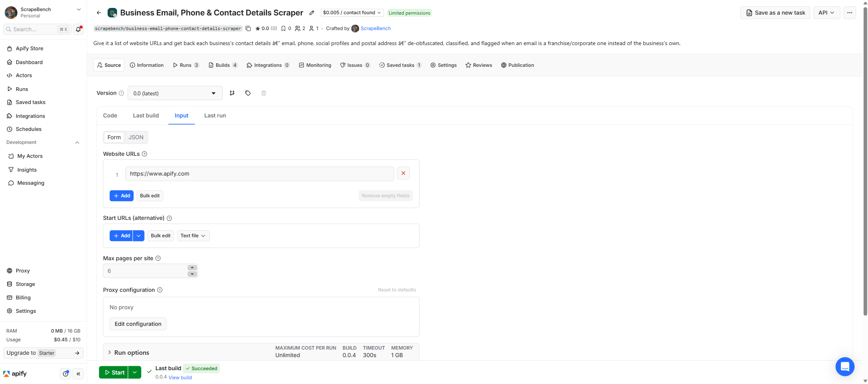Open the Code sub-tab
868x384 pixels.
(x=110, y=115)
